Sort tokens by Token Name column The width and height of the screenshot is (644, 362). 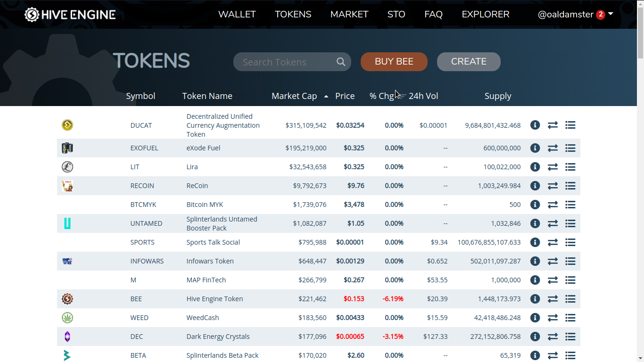pyautogui.click(x=207, y=96)
